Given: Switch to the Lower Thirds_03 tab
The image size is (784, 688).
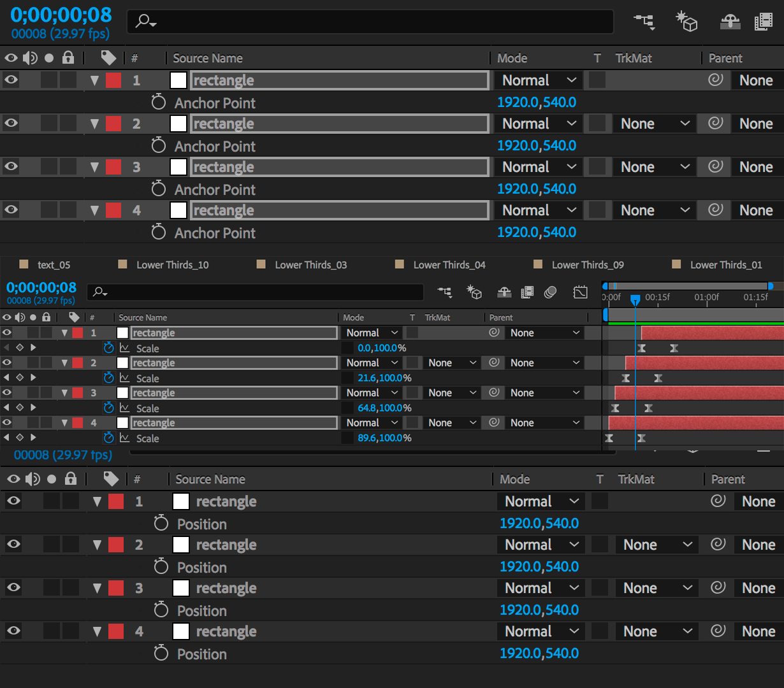Looking at the screenshot, I should point(311,265).
